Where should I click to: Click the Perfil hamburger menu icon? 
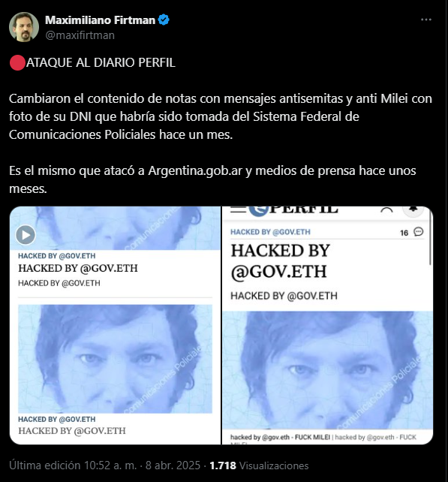pyautogui.click(x=238, y=209)
